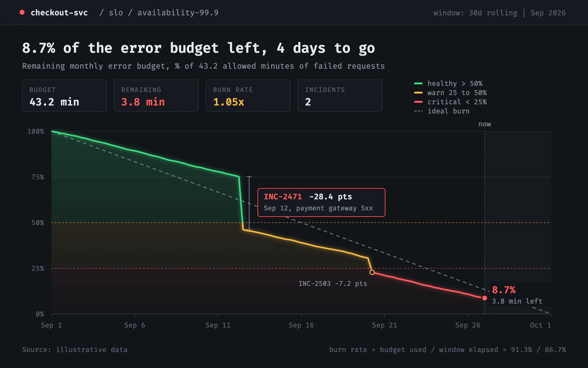
Task: Click the Sep 16 x-axis label
Action: pyautogui.click(x=301, y=325)
